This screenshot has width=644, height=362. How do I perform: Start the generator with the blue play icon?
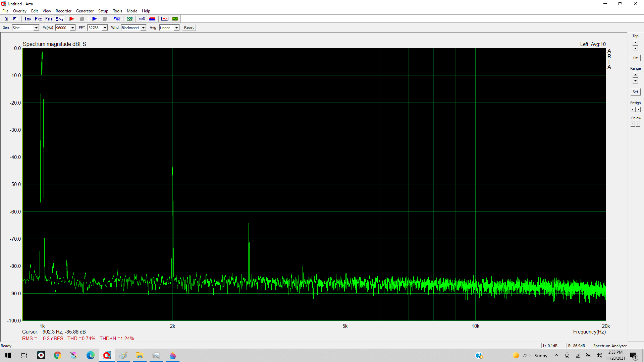click(94, 19)
